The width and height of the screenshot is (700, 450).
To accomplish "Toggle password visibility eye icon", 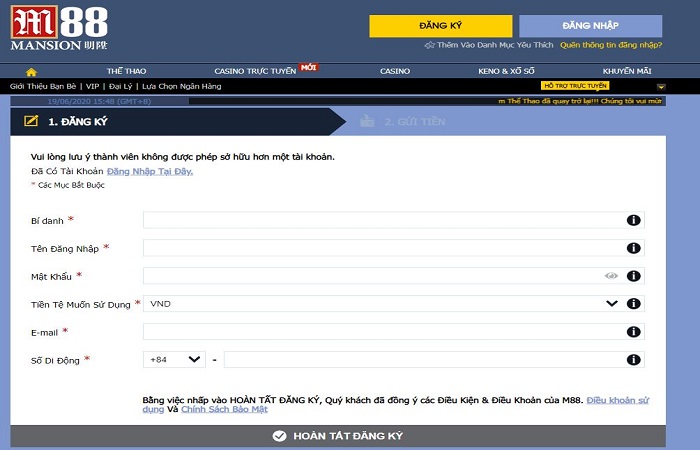I will 611,276.
